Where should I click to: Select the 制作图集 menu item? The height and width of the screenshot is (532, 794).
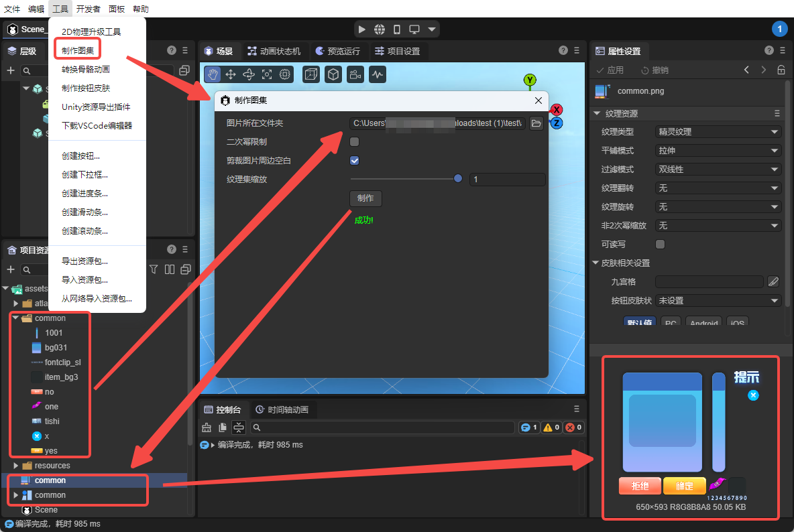coord(77,50)
